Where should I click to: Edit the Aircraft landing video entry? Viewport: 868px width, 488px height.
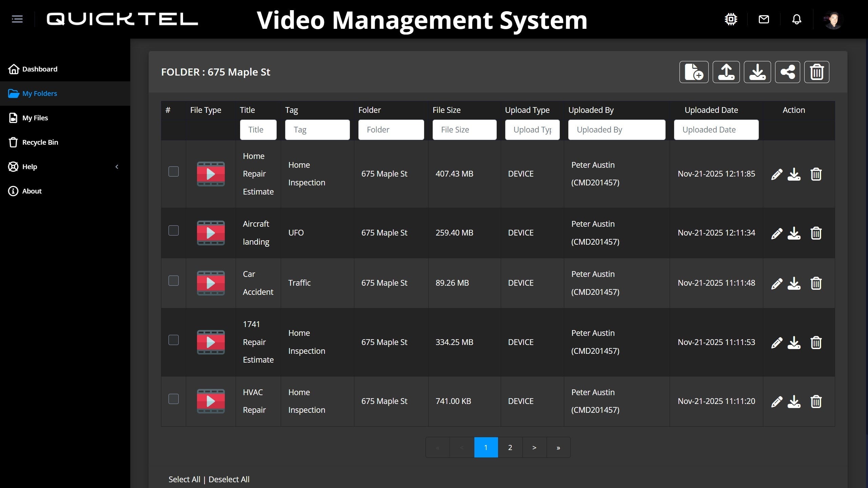[776, 233]
